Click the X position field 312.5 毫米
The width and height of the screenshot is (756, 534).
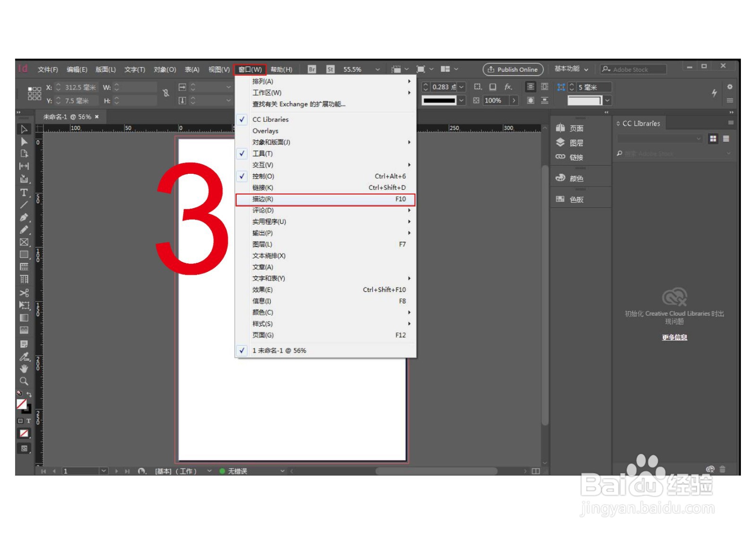[80, 87]
